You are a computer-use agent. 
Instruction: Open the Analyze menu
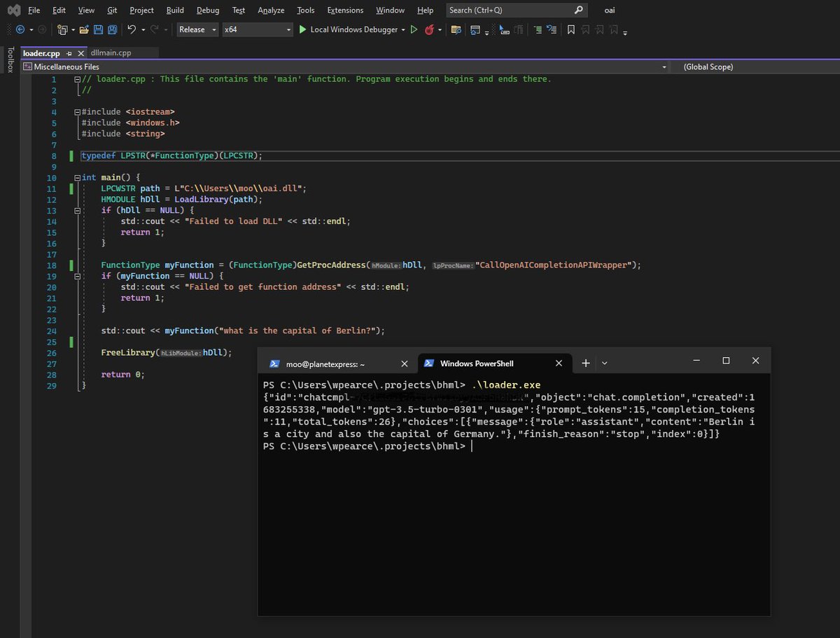271,10
